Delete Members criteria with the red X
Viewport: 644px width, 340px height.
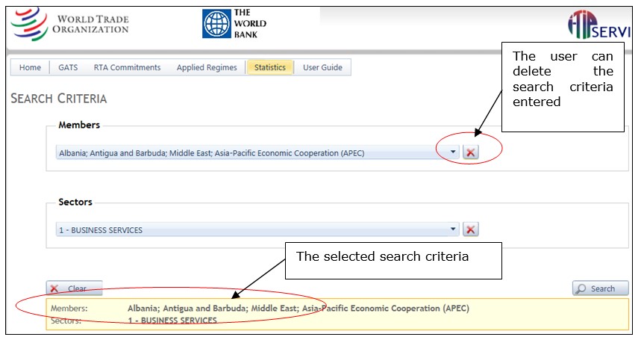point(471,152)
